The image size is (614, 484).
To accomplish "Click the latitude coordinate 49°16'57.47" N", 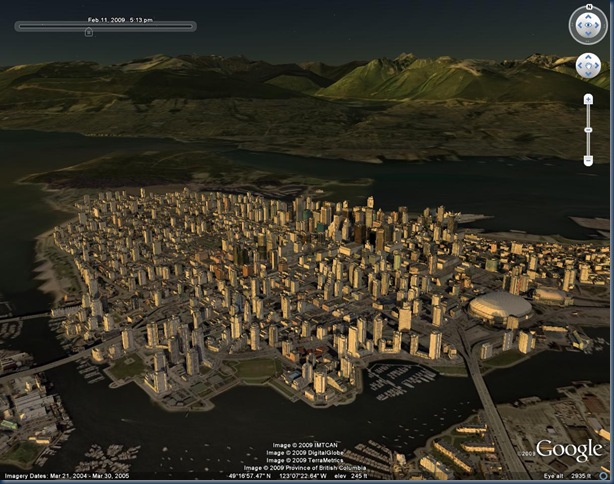I will pos(250,476).
